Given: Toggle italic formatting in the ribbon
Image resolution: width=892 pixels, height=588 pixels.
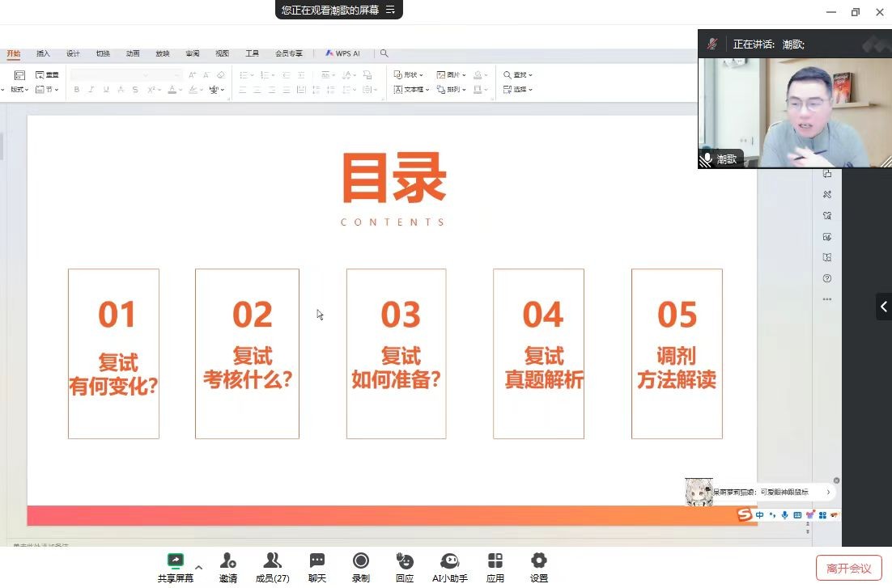Looking at the screenshot, I should 91,90.
